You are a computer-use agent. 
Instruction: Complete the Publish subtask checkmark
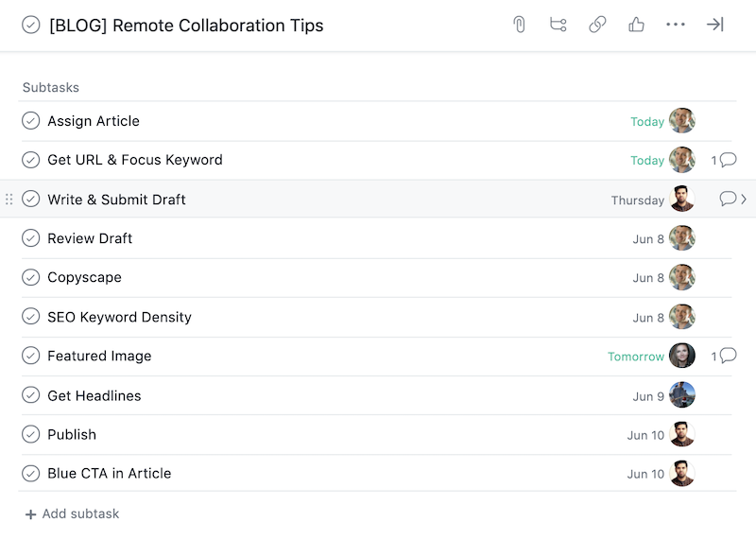click(31, 434)
